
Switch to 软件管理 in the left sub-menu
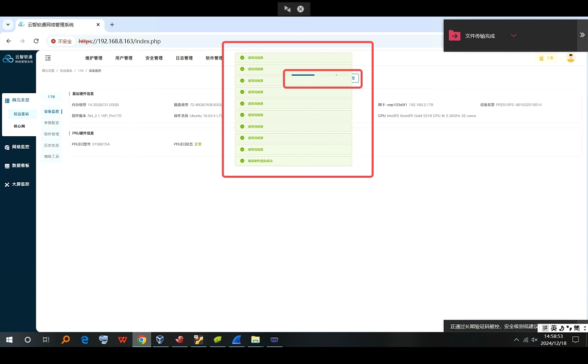[x=52, y=134]
